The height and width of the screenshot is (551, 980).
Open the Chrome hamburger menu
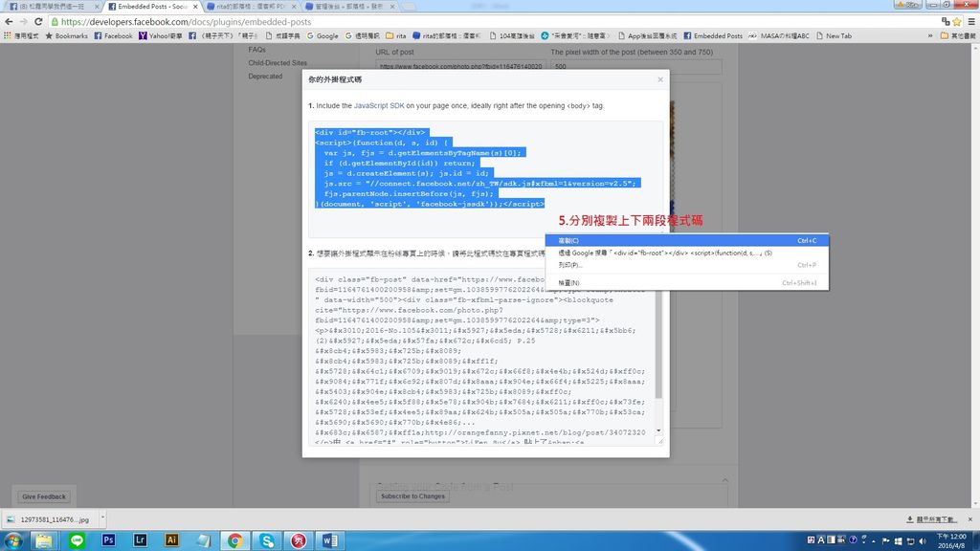971,22
